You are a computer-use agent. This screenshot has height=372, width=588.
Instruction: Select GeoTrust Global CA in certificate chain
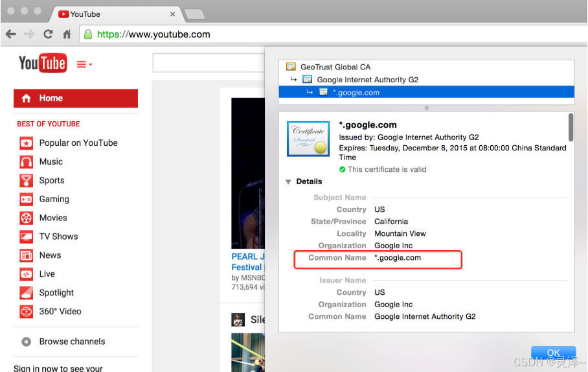[335, 67]
